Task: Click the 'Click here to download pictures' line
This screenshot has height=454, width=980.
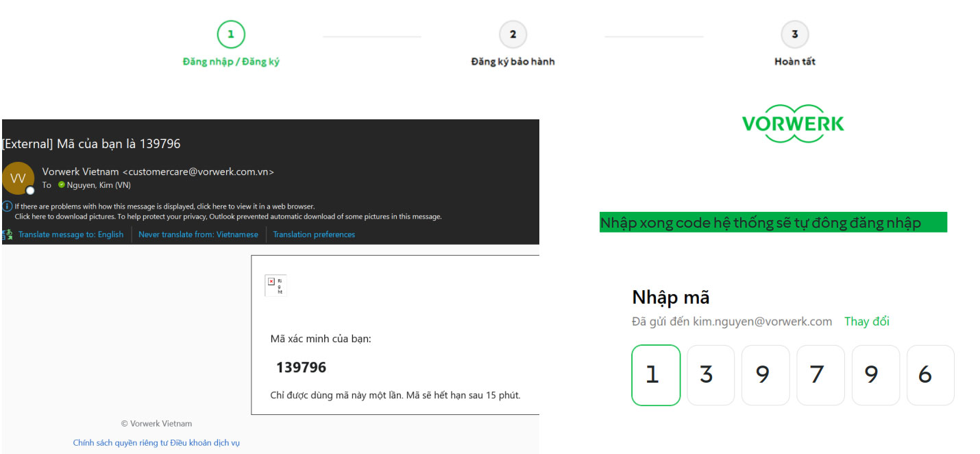Action: click(228, 217)
